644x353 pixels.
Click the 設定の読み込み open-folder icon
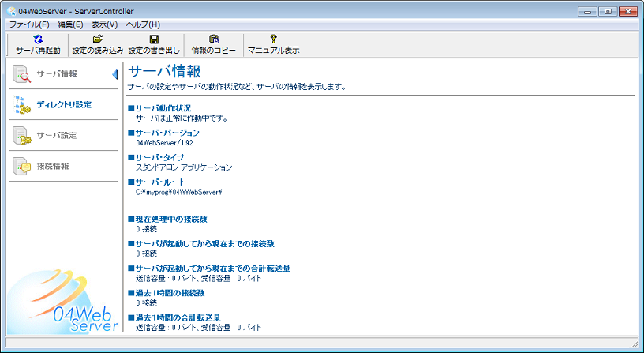98,39
